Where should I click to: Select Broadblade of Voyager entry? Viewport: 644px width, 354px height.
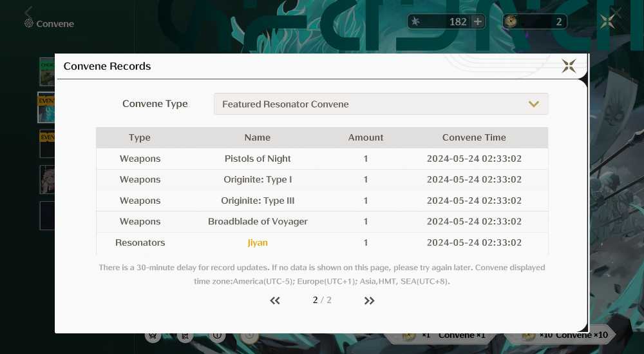(x=258, y=222)
